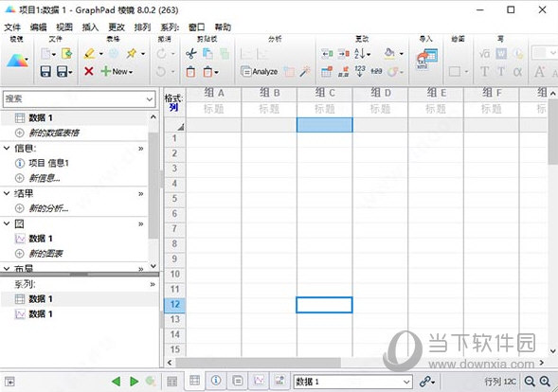Collapse the 信息 section
This screenshot has height=392, width=558.
tap(7, 148)
